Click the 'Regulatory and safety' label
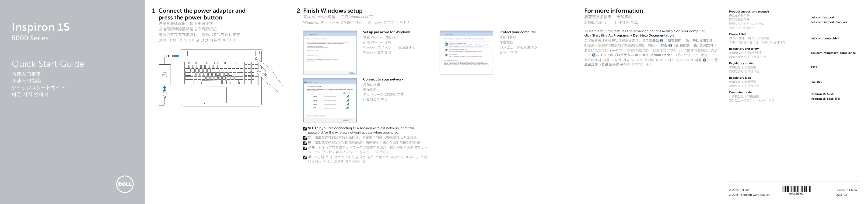 click(744, 49)
